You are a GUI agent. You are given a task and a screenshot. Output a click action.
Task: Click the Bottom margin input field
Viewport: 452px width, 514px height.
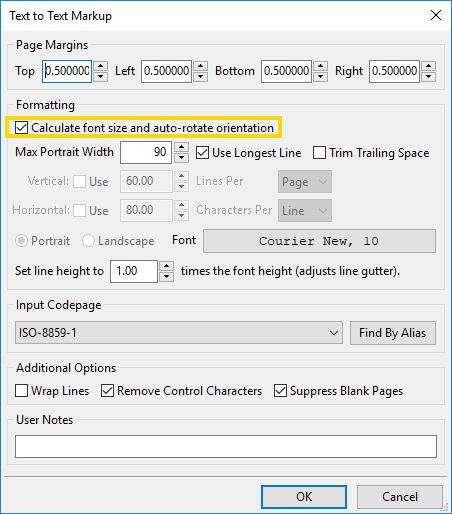(x=286, y=71)
